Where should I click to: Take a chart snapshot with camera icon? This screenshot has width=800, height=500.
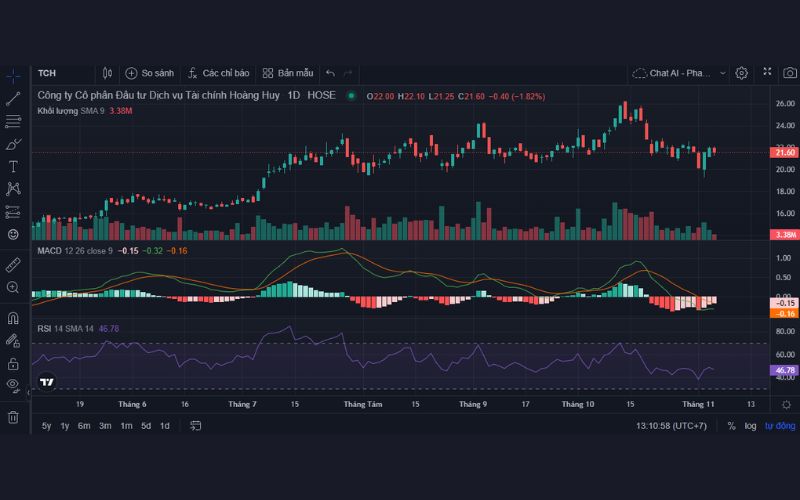pyautogui.click(x=790, y=73)
